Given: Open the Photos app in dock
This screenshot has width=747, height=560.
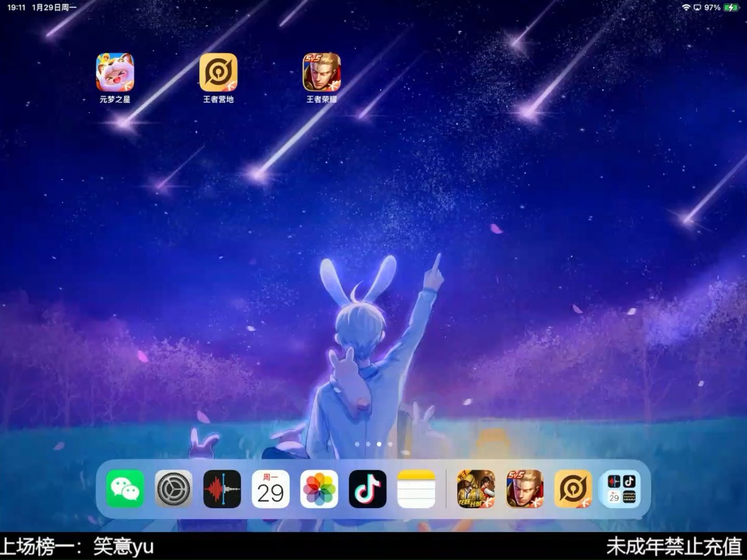Looking at the screenshot, I should click(319, 489).
